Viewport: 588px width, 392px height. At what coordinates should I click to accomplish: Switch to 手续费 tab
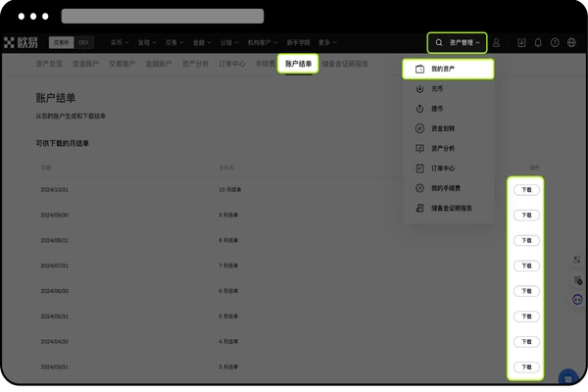click(x=266, y=64)
